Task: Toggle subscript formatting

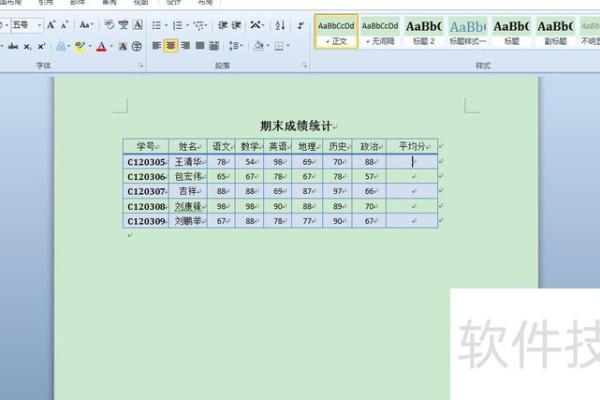Action: point(27,47)
